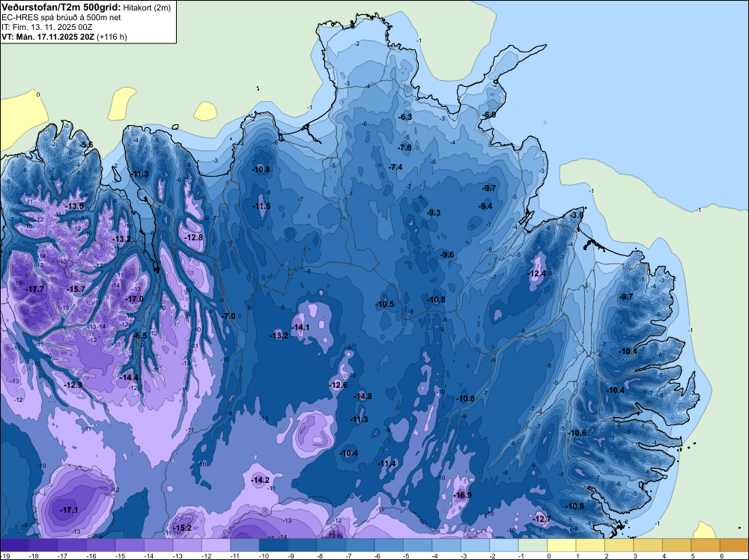Click 'EC-HRES spá brúuð á 500m net' line
The width and height of the screenshot is (749, 560).
tap(61, 17)
